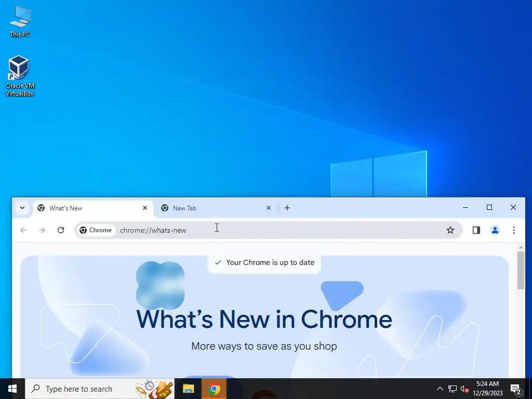Minimize the Chrome window
This screenshot has width=532, height=399.
coord(465,207)
